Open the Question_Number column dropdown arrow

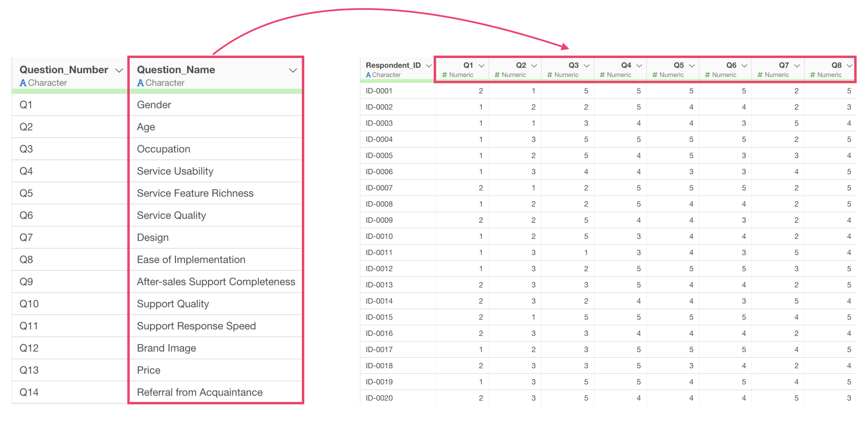(119, 70)
